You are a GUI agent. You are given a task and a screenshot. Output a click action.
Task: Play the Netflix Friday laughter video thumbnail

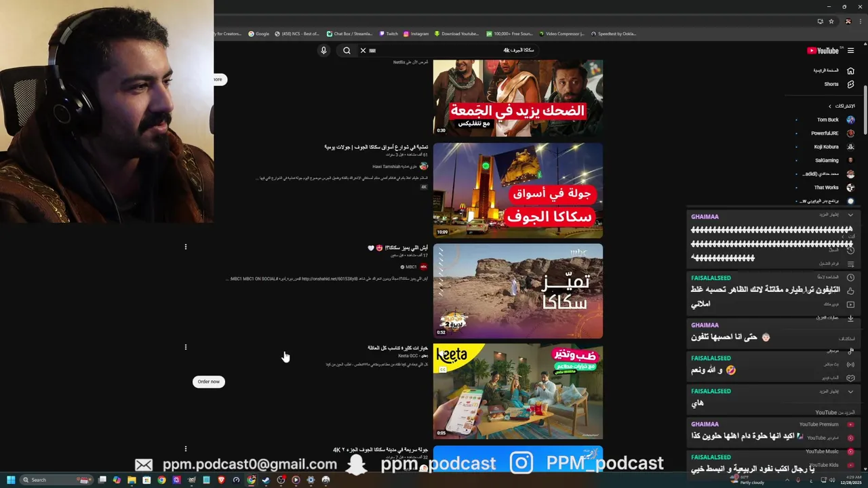point(518,98)
